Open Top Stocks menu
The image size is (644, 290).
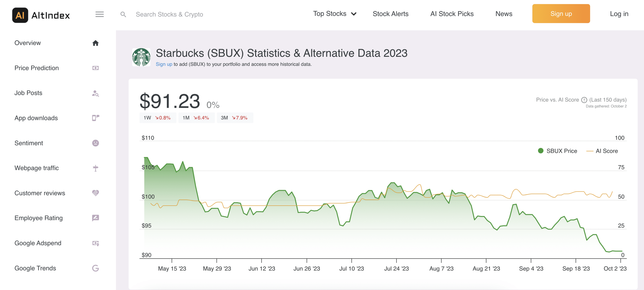(x=330, y=14)
